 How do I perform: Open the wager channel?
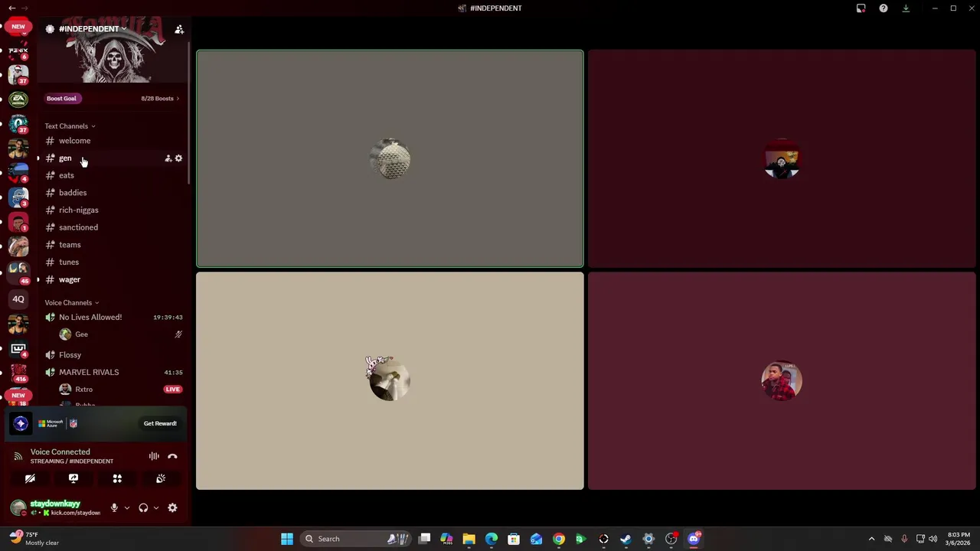click(x=113, y=279)
